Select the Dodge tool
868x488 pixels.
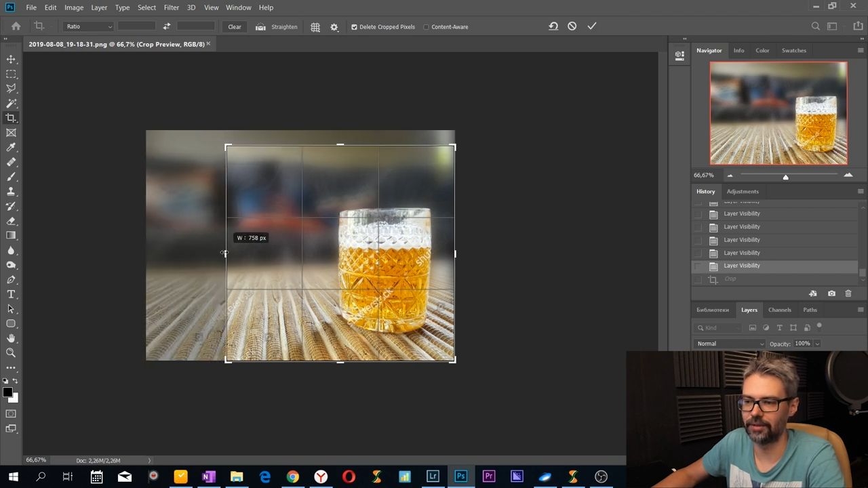pyautogui.click(x=11, y=265)
